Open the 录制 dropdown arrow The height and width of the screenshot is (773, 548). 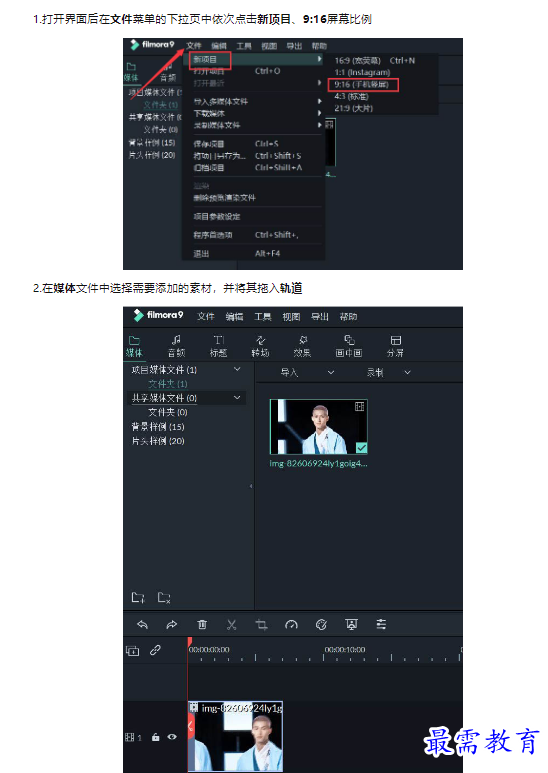[x=408, y=373]
